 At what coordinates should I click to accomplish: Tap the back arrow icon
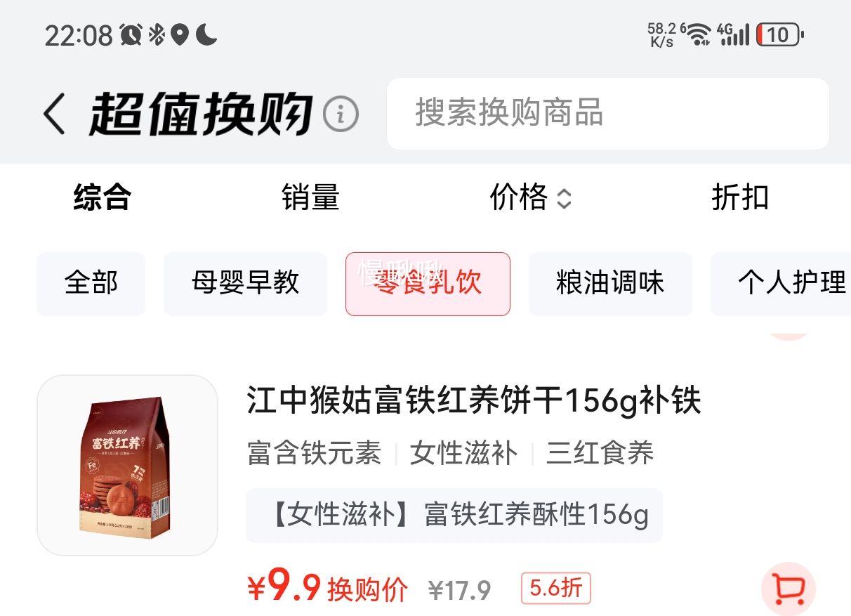[x=55, y=114]
